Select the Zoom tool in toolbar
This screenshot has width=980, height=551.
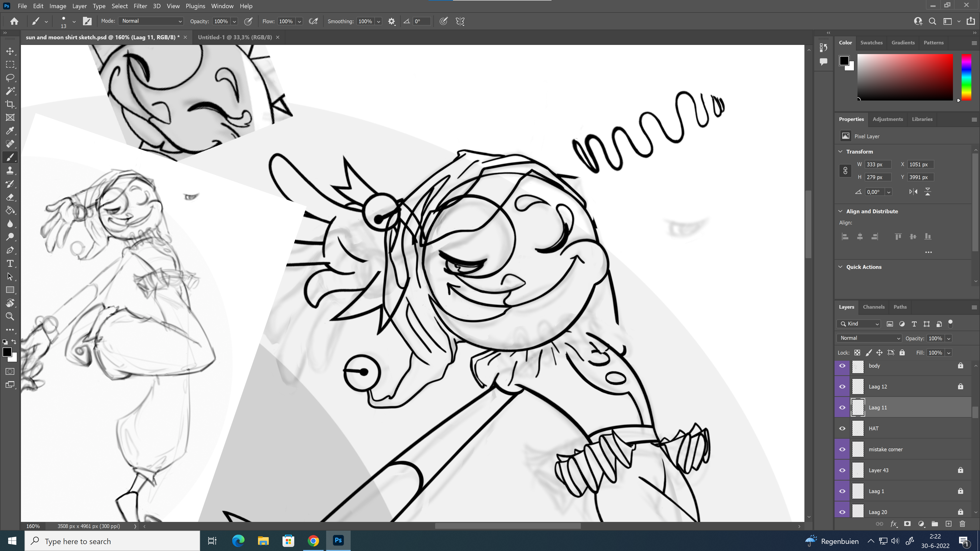(10, 316)
